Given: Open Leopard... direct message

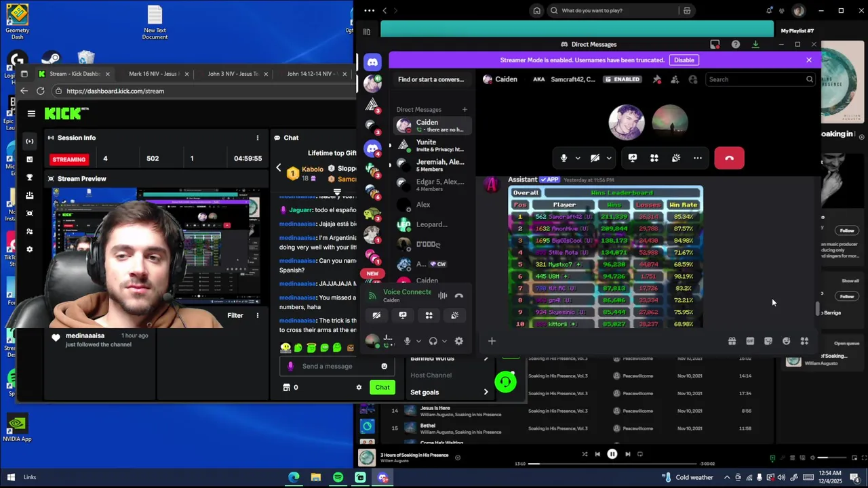Looking at the screenshot, I should tap(431, 224).
